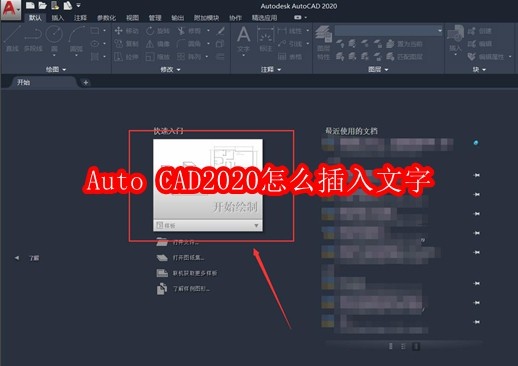Click Match Layer (匹配图层) button

click(404, 57)
